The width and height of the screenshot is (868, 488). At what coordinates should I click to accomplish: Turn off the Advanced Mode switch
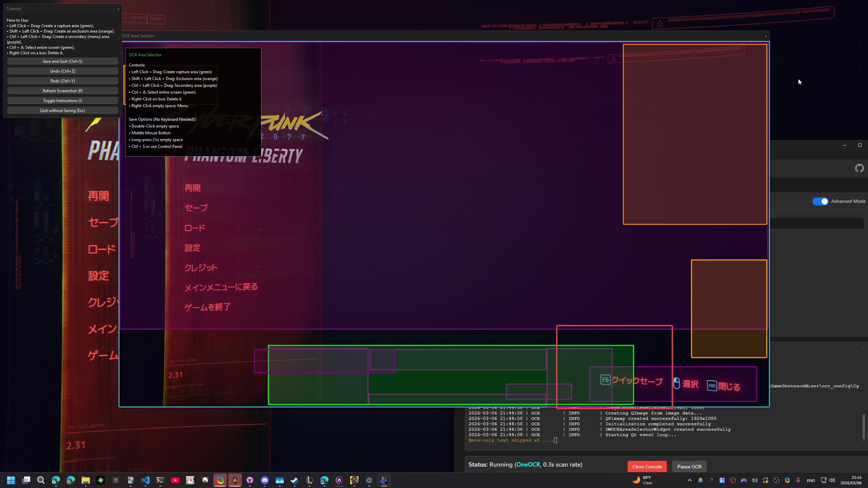pos(820,201)
